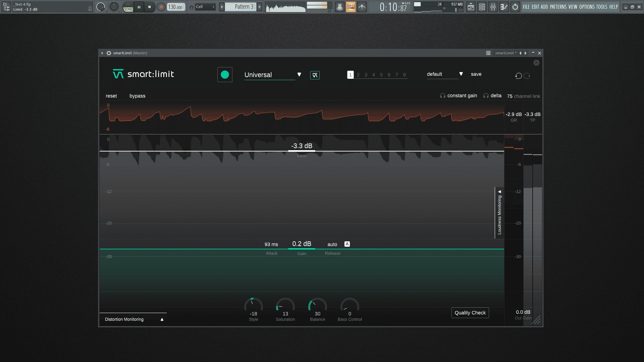
Task: Open the TOOLS menu
Action: tap(601, 7)
